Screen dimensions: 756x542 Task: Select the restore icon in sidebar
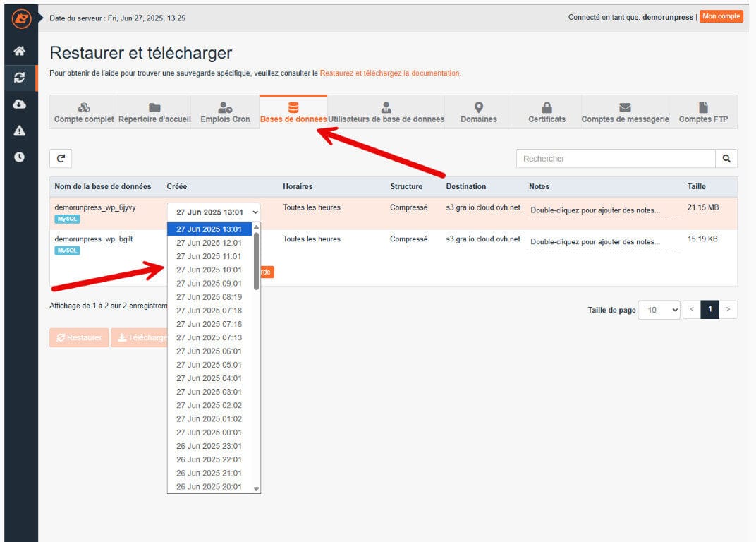(x=20, y=78)
